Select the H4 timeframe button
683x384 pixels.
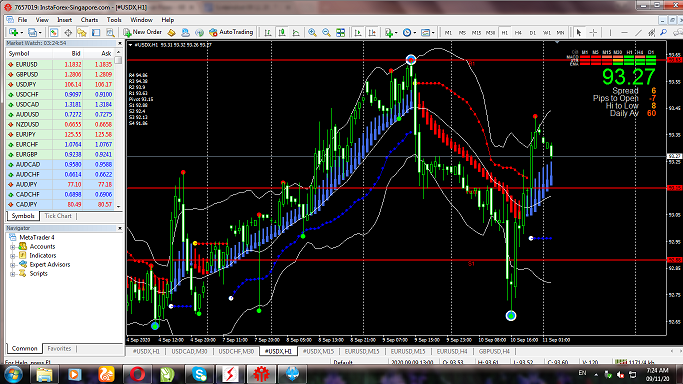[518, 33]
